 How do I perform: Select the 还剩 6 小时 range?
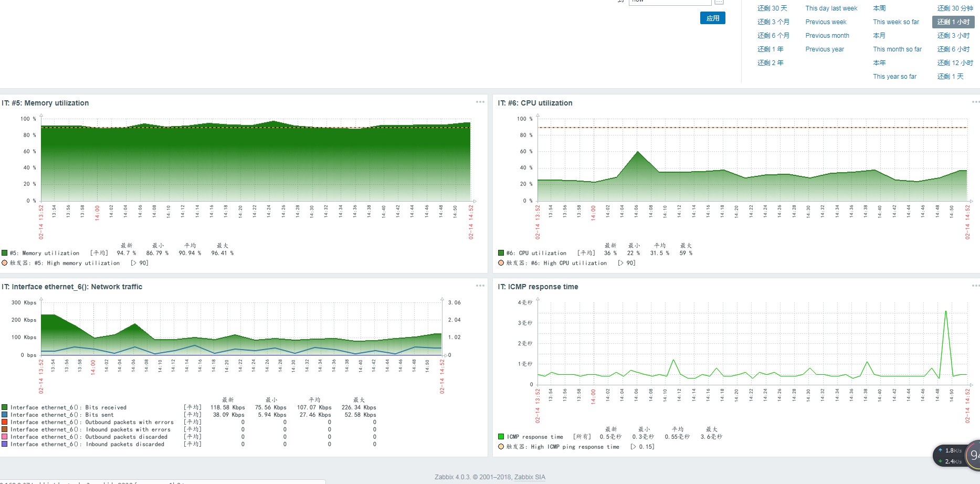[x=953, y=49]
